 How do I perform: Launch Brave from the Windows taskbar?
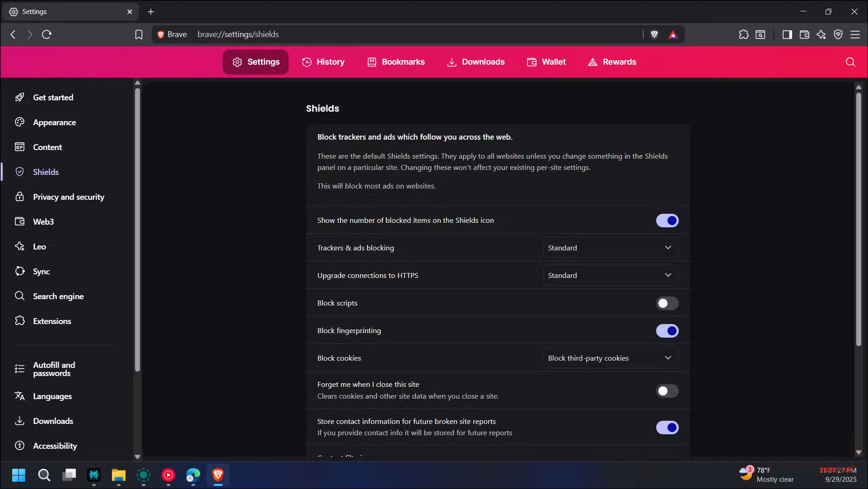(218, 475)
